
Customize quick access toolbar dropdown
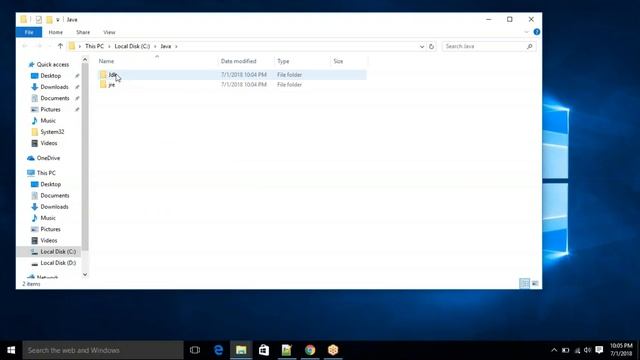point(58,20)
